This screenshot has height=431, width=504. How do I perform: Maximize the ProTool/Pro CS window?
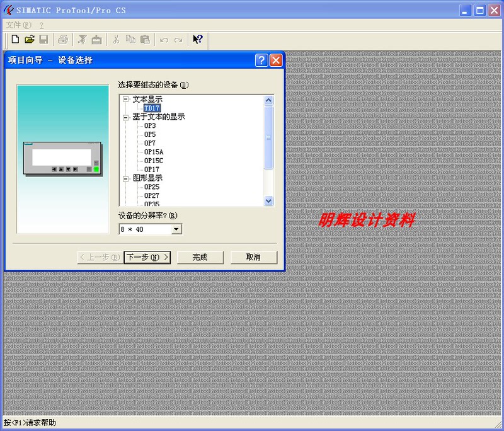tap(480, 11)
